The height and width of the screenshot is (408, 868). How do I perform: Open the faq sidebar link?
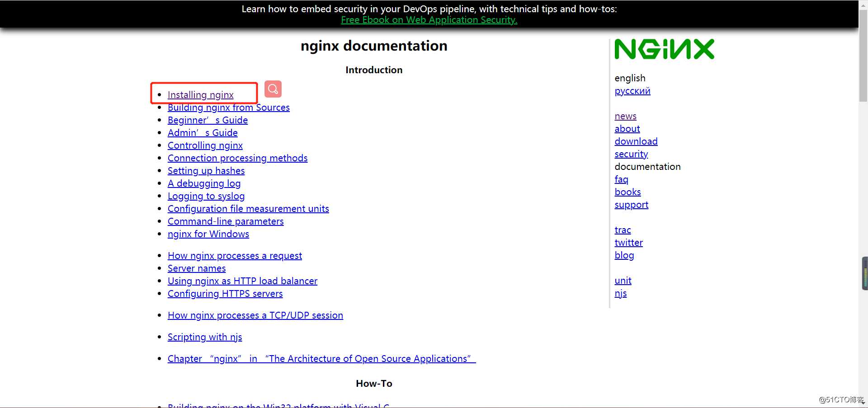622,179
